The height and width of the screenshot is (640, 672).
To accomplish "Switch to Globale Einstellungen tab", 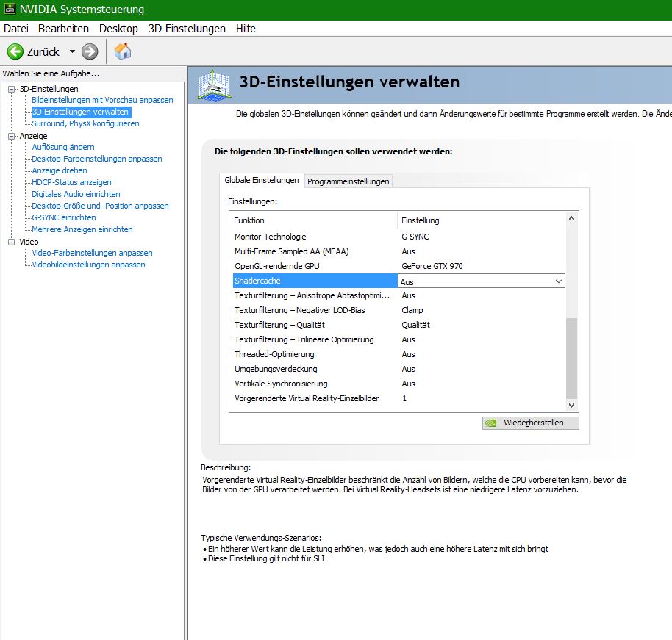I will (x=262, y=180).
